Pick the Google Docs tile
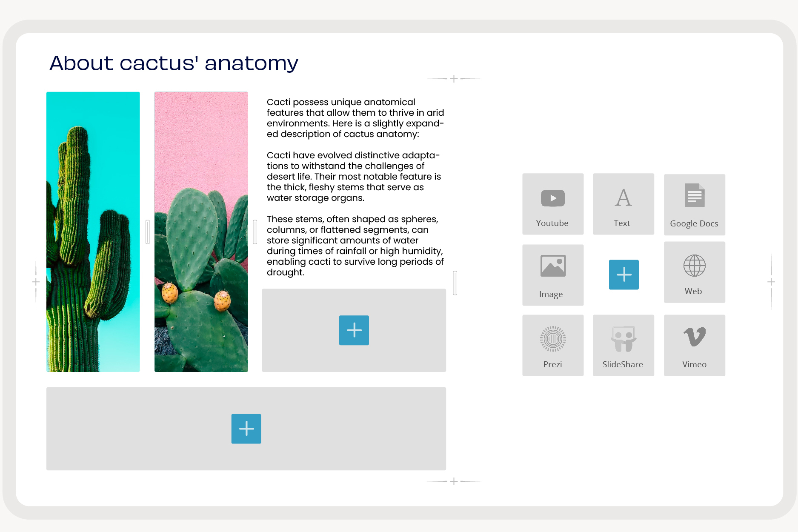The width and height of the screenshot is (798, 532). tap(694, 205)
